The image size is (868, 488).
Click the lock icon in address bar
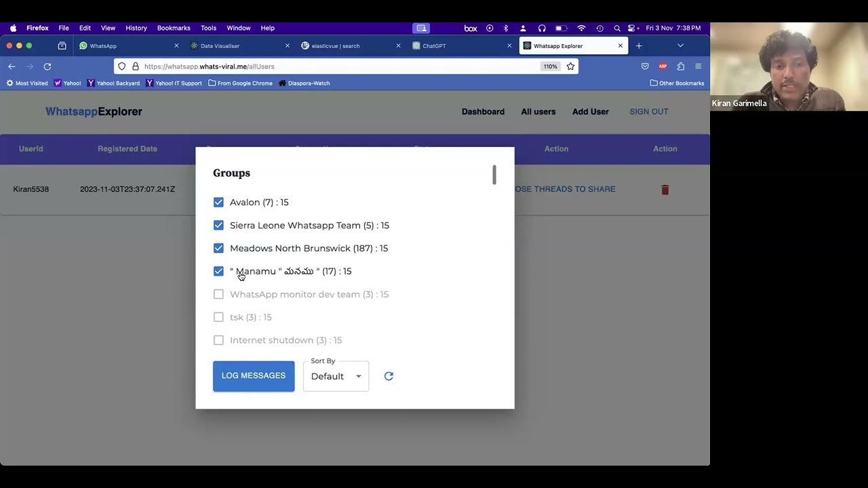tap(136, 66)
